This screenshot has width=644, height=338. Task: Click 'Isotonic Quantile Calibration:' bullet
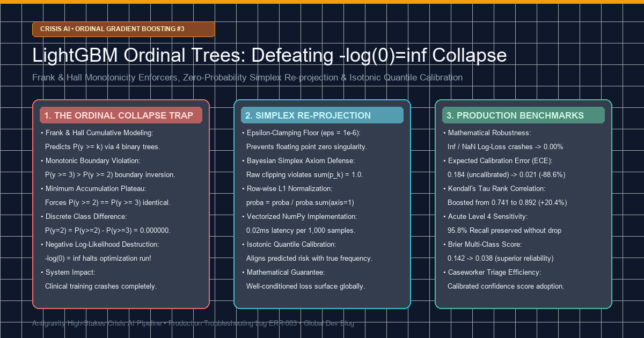tap(289, 244)
